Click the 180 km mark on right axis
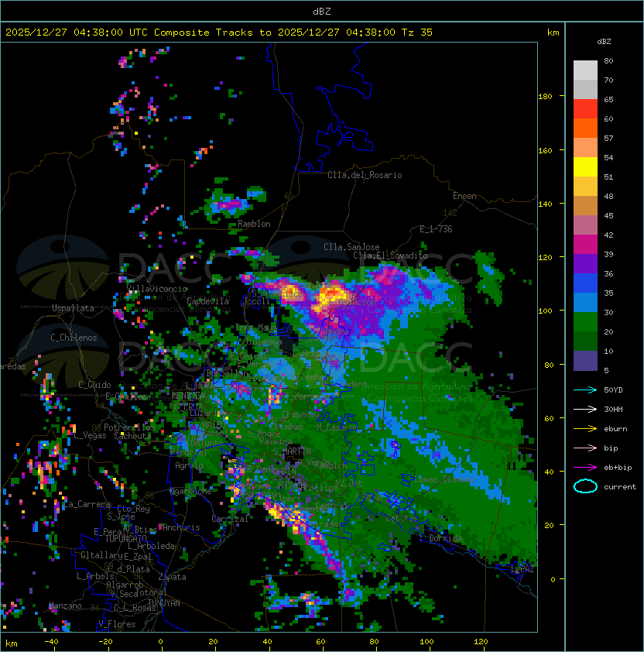This screenshot has width=644, height=652. [x=545, y=97]
